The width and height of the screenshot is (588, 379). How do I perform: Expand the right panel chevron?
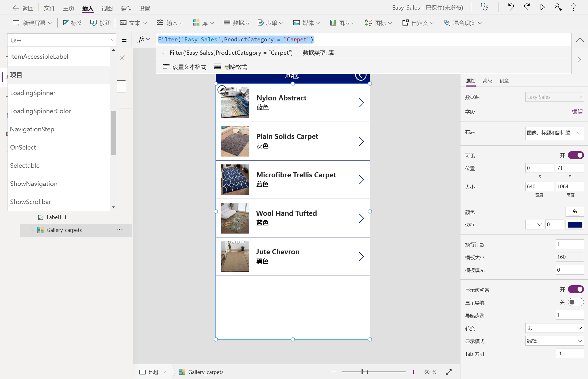click(579, 60)
